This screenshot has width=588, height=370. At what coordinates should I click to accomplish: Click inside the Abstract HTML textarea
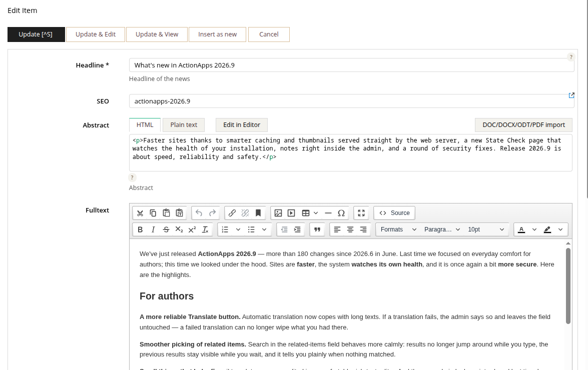pos(351,153)
